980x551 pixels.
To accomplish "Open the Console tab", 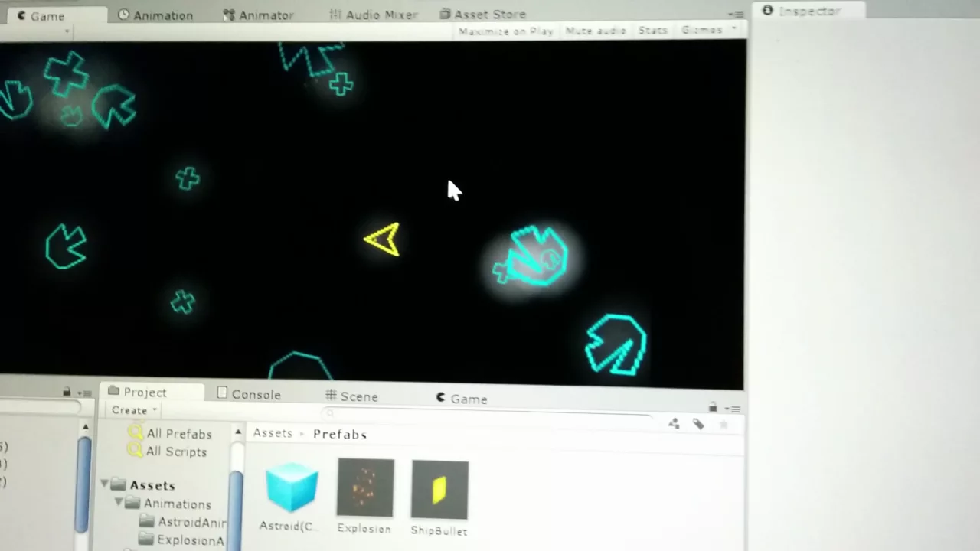I will pos(249,394).
